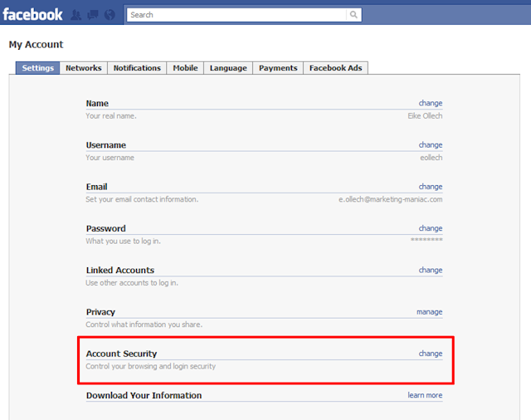This screenshot has width=531, height=420.
Task: Click 'Use other accounts to log in.' text
Action: (132, 282)
